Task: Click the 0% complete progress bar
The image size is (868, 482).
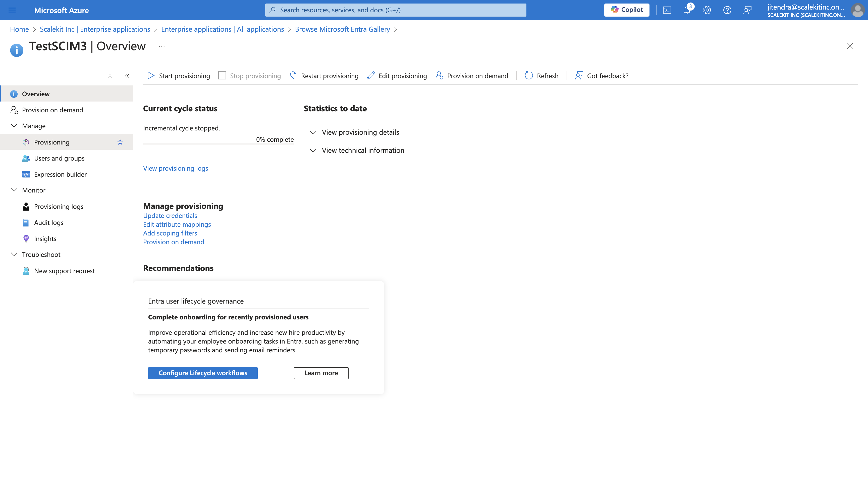Action: [x=218, y=144]
